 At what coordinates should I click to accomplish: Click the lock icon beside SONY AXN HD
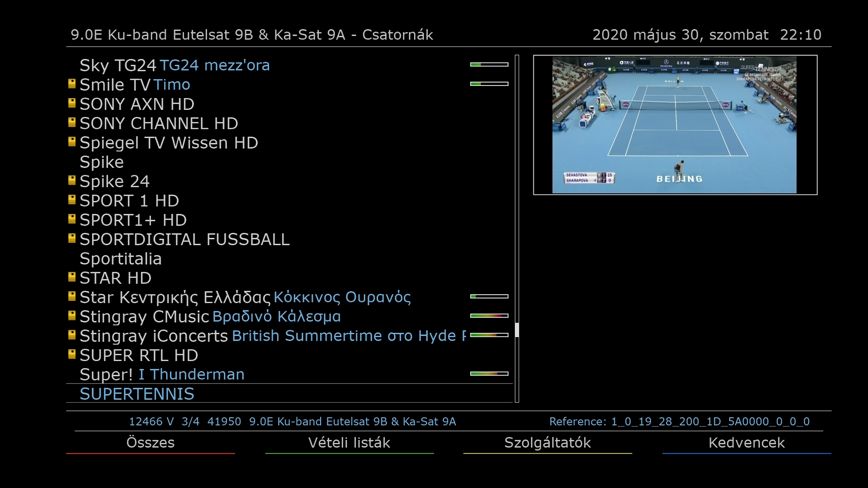click(72, 103)
